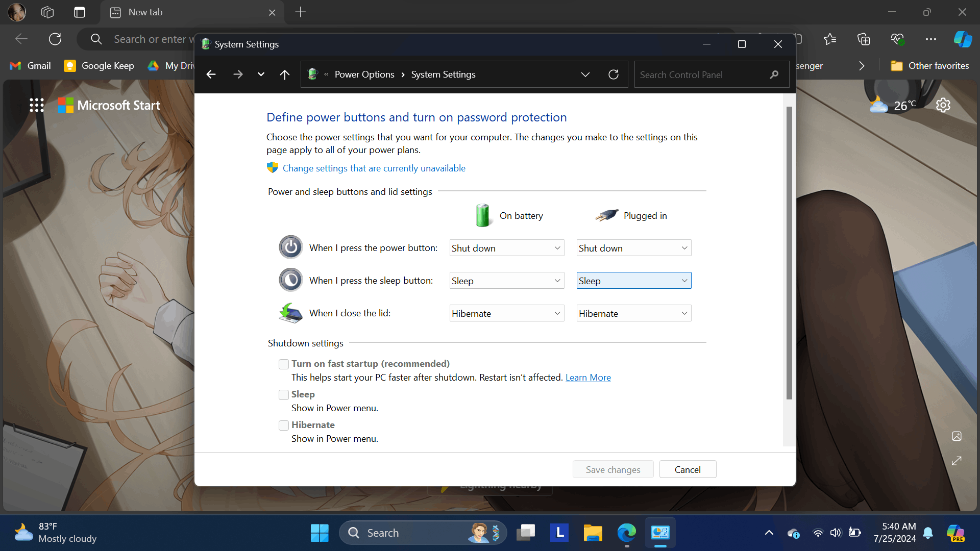
Task: Show hidden system tray icons
Action: [x=769, y=533]
